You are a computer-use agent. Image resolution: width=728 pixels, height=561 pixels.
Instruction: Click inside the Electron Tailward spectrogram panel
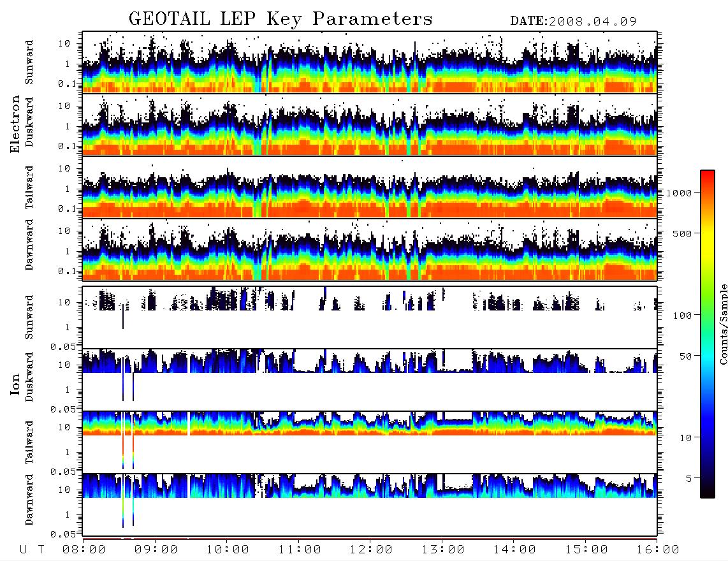pyautogui.click(x=370, y=187)
